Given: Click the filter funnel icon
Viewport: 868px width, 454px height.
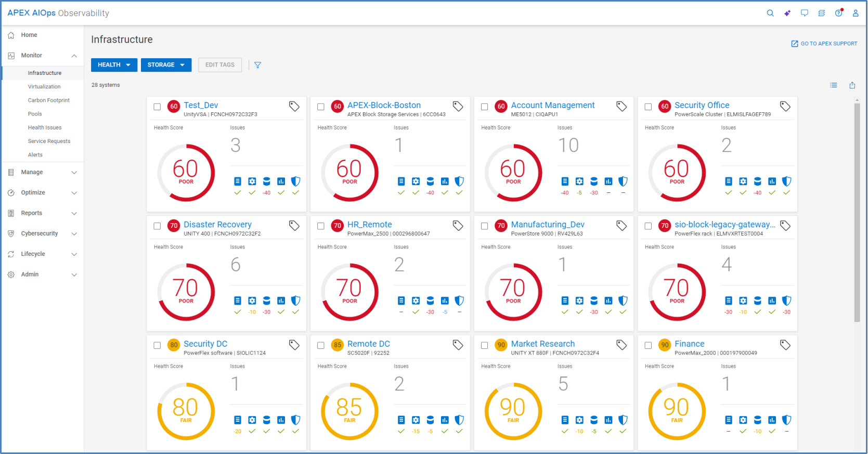Looking at the screenshot, I should point(257,65).
